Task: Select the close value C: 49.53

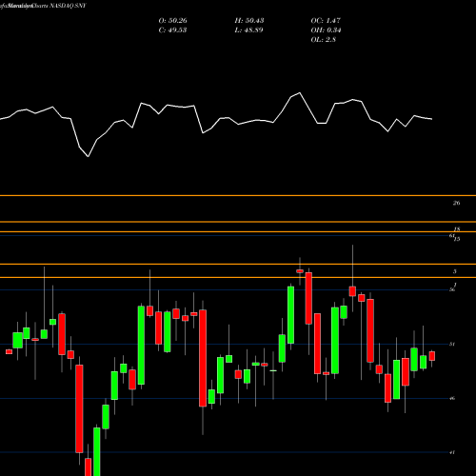Action: pos(172,30)
